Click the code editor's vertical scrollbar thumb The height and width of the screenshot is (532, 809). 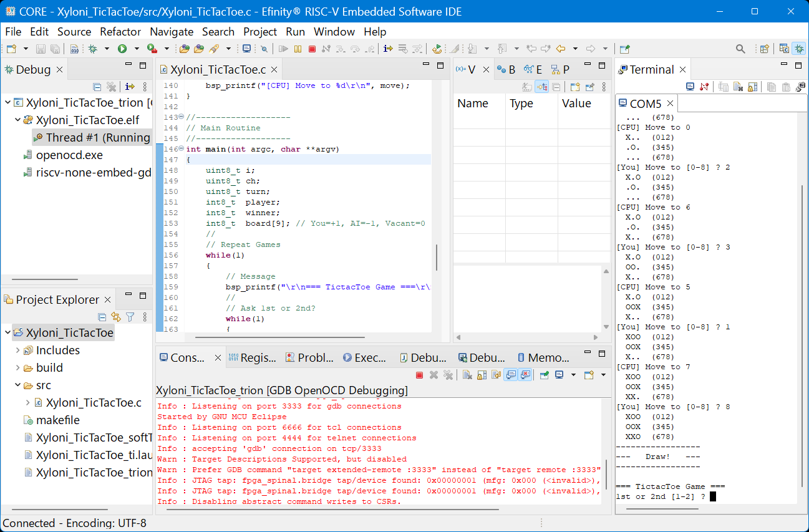(x=437, y=257)
